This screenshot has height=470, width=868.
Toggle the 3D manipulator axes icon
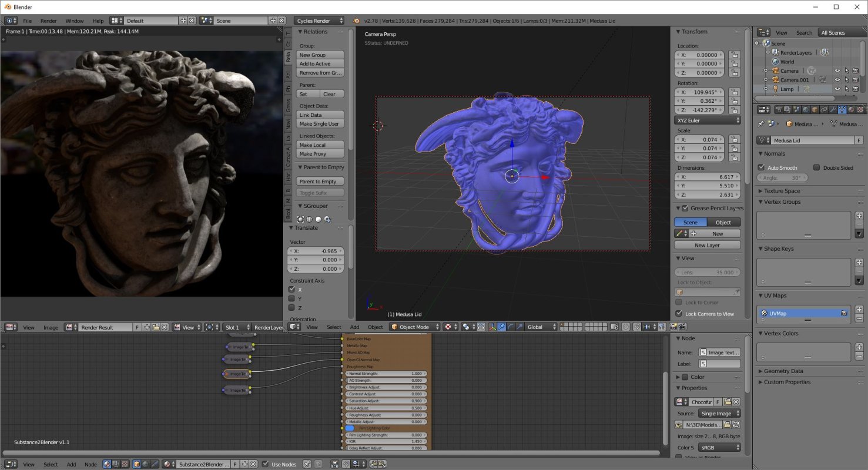coord(492,327)
